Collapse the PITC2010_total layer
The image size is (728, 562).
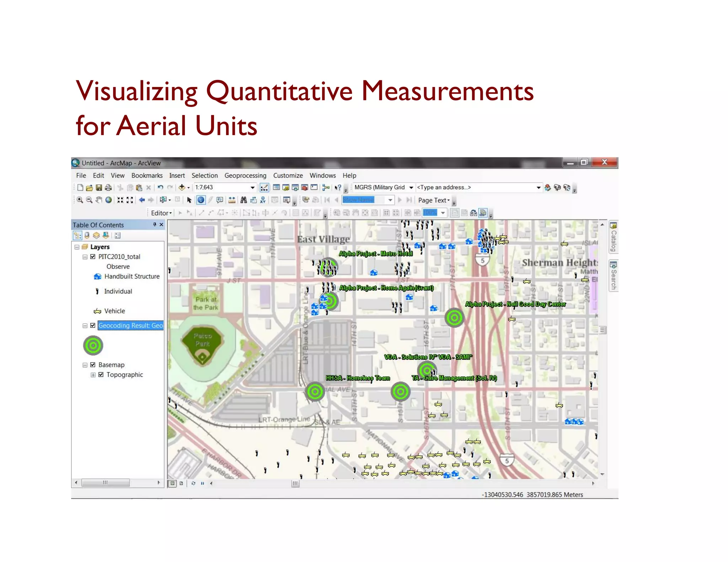coord(85,256)
